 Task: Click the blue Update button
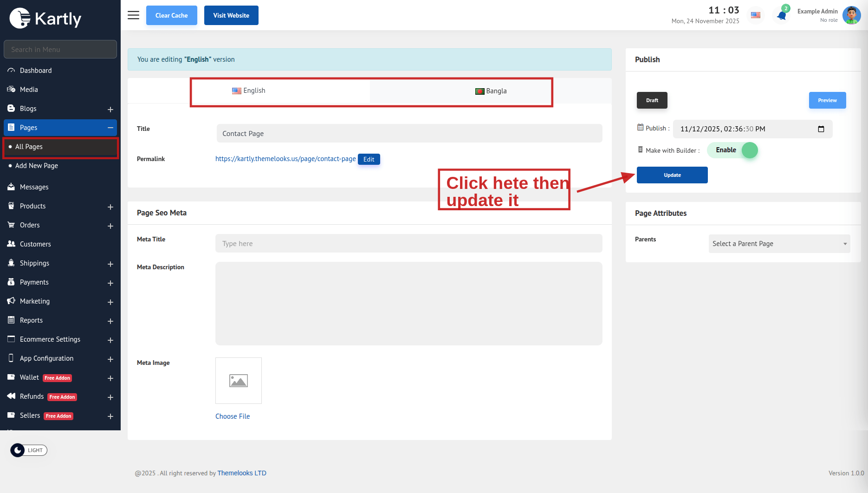coord(672,175)
